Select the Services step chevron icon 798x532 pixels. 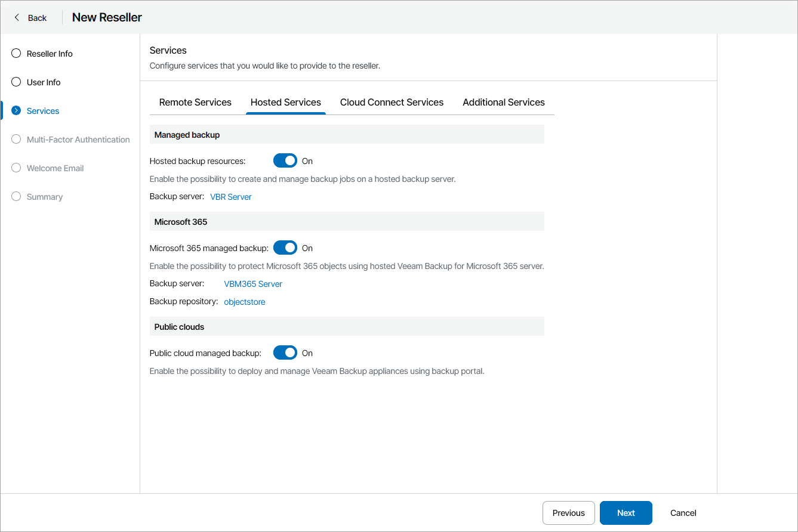click(16, 110)
